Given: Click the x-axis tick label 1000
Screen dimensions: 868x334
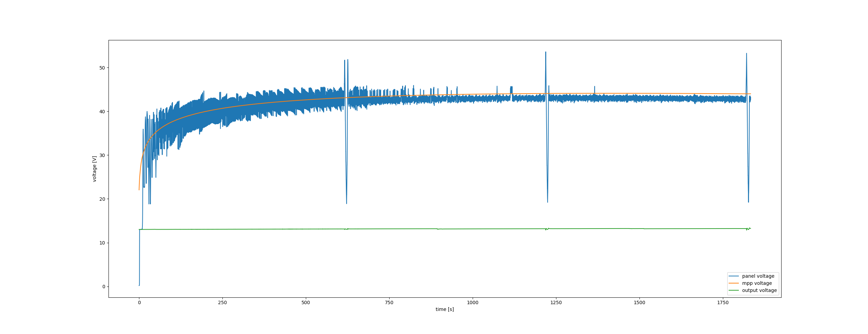Looking at the screenshot, I should click(x=473, y=302).
